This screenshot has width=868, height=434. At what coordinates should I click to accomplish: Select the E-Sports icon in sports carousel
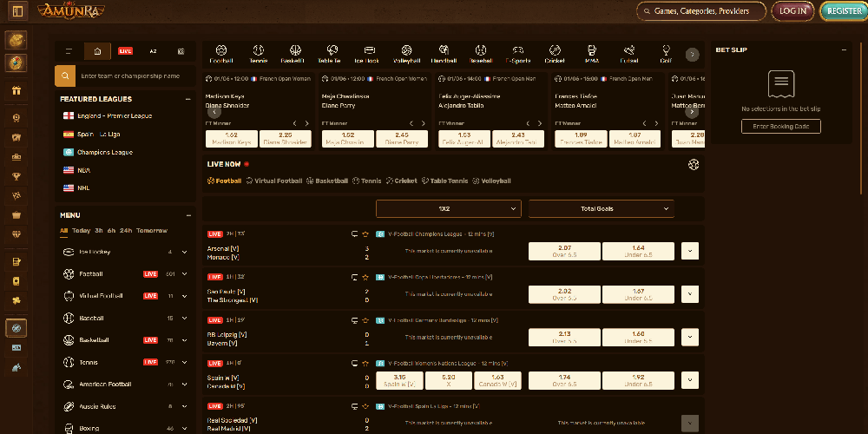[x=517, y=54]
